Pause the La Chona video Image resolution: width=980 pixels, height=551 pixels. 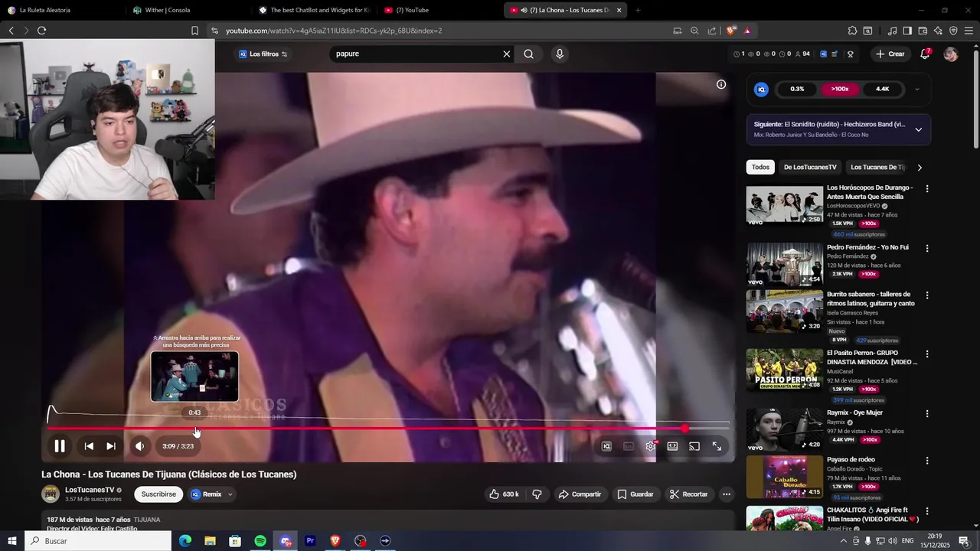(60, 446)
